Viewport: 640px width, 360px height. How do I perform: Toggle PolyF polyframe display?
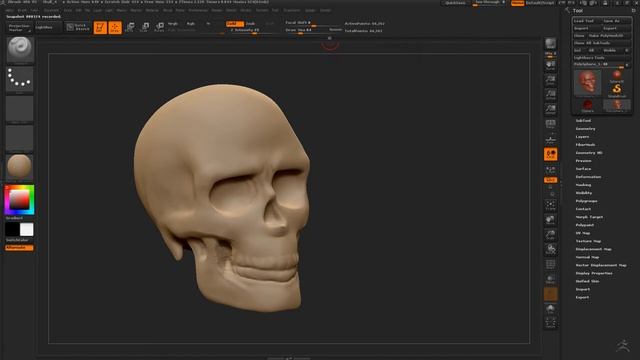coord(550,264)
